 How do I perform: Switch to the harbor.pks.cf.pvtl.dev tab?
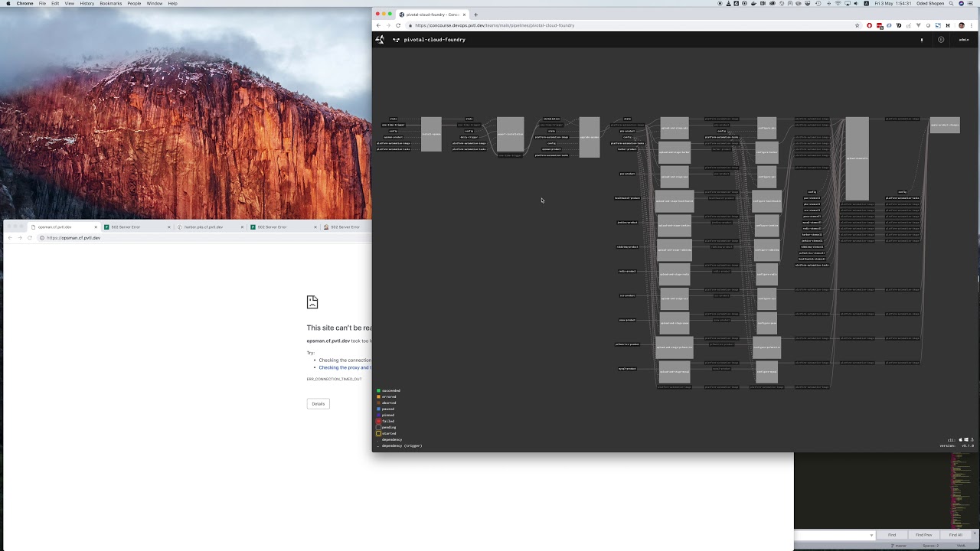202,227
